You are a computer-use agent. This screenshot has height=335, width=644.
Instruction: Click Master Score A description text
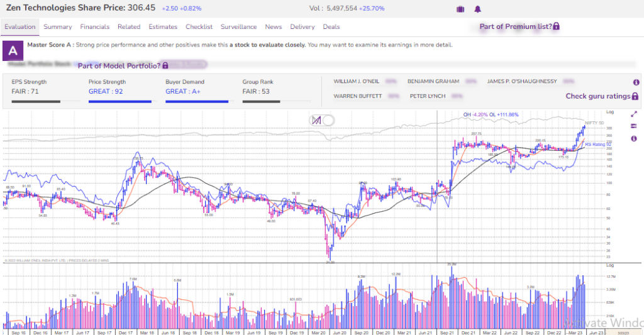pos(240,45)
